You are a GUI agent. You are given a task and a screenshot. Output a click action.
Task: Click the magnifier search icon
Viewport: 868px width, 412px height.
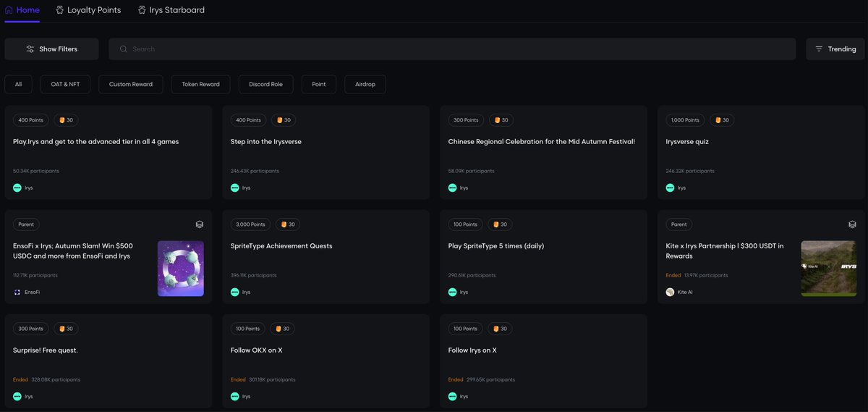tap(124, 49)
